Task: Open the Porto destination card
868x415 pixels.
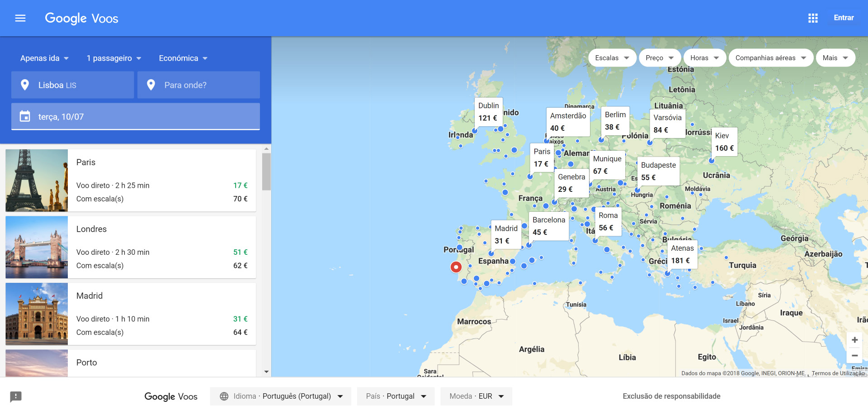Action: pyautogui.click(x=131, y=363)
